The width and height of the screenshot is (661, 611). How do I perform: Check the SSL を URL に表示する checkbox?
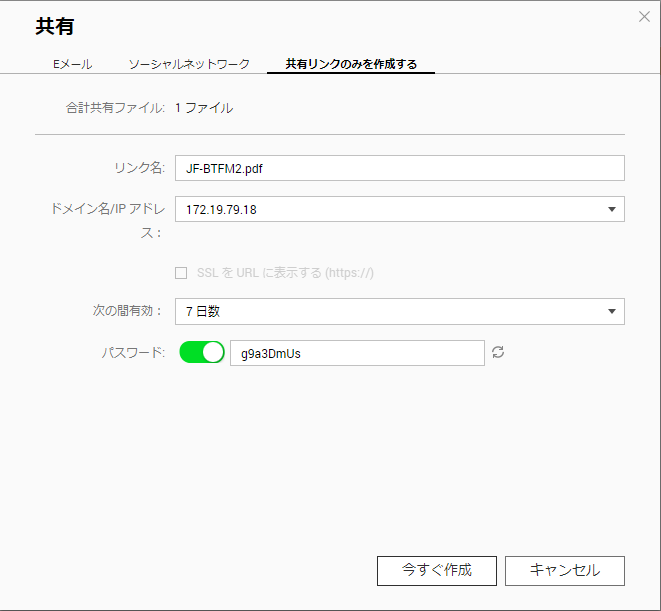tap(181, 273)
